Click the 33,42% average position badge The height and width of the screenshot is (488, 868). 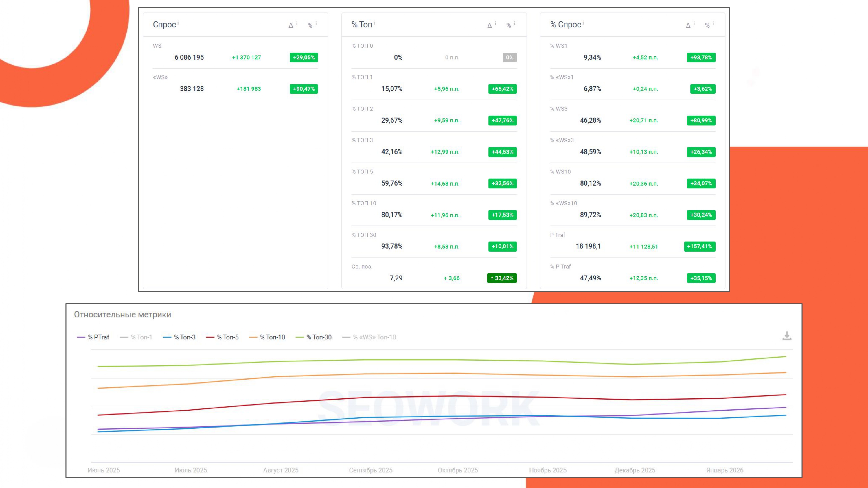point(502,278)
